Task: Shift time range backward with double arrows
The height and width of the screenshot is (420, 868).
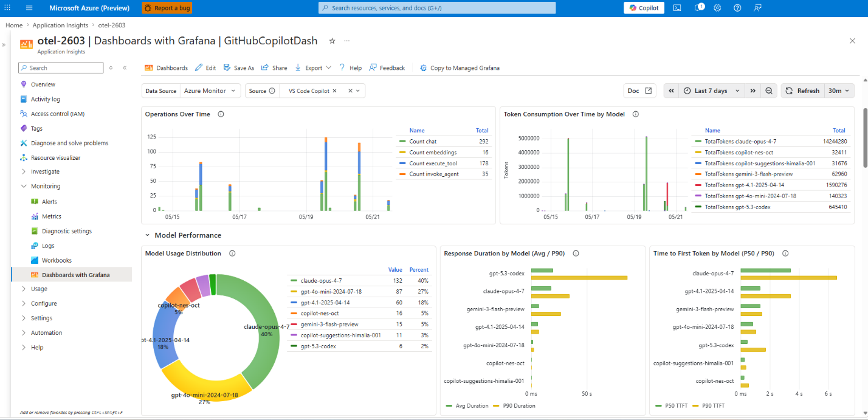Action: click(x=671, y=91)
